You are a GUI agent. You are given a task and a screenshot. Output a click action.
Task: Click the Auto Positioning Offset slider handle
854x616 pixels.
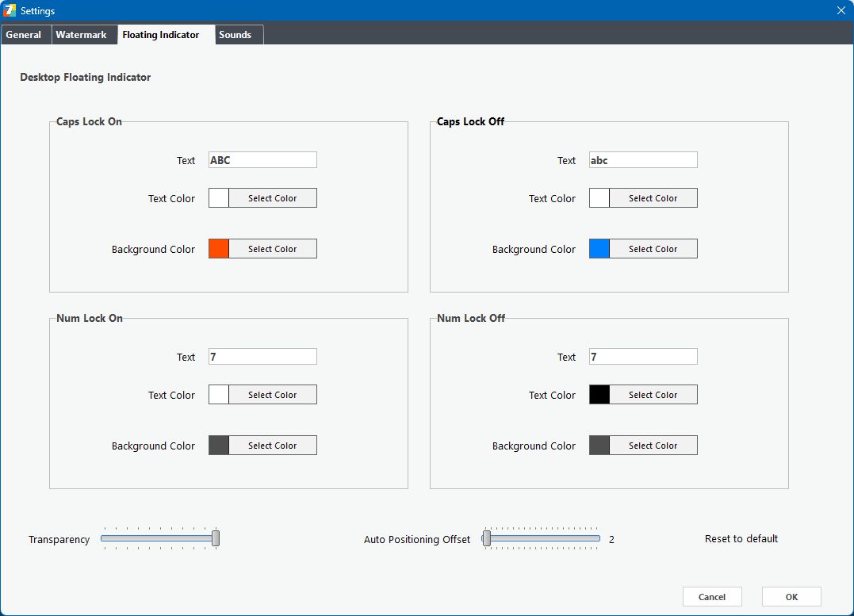tap(487, 538)
